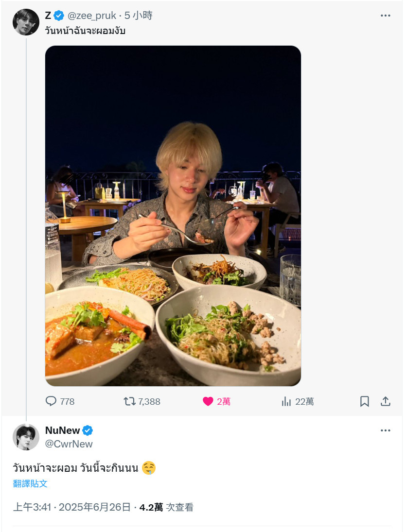Click the @zee_pruk handle link

(91, 16)
